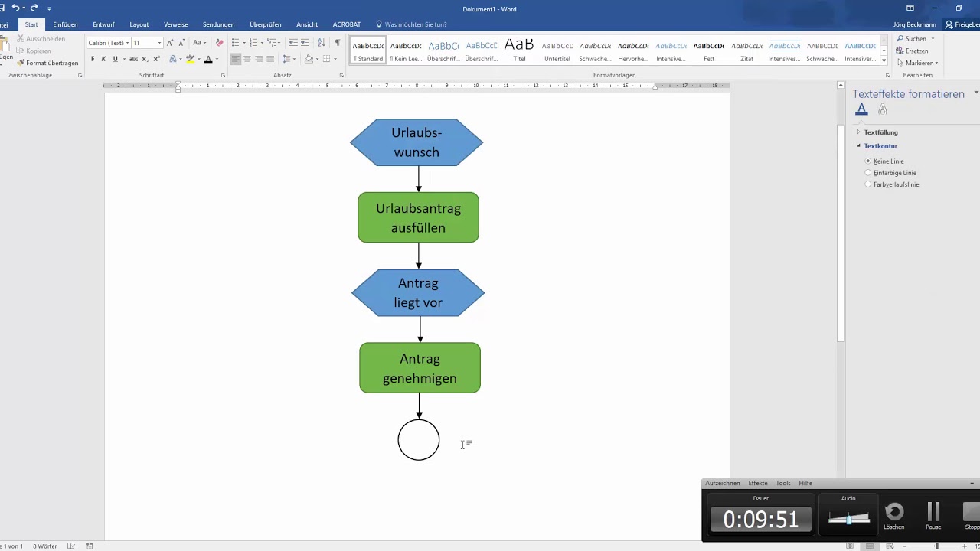This screenshot has width=980, height=551.
Task: Clear all formatting eraser icon
Action: (x=220, y=43)
